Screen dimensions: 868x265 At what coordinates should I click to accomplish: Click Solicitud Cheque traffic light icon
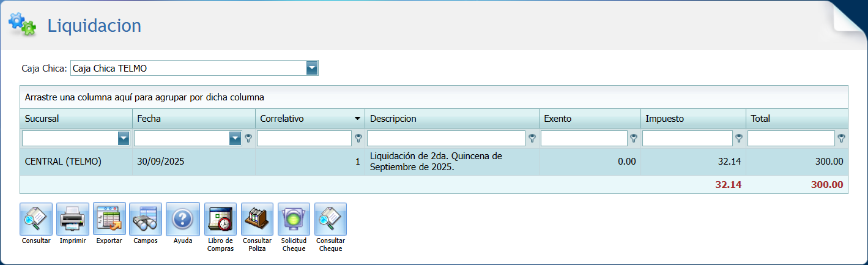pos(294,219)
